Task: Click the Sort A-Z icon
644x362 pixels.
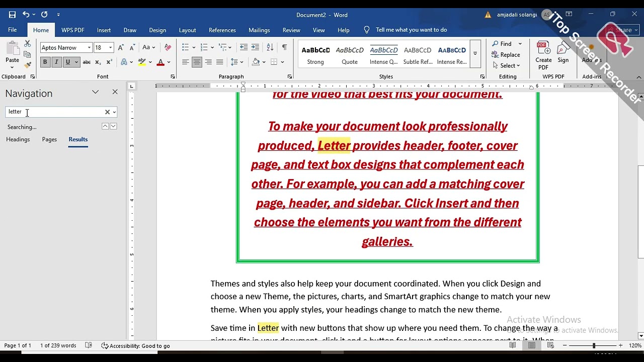Action: pyautogui.click(x=270, y=47)
